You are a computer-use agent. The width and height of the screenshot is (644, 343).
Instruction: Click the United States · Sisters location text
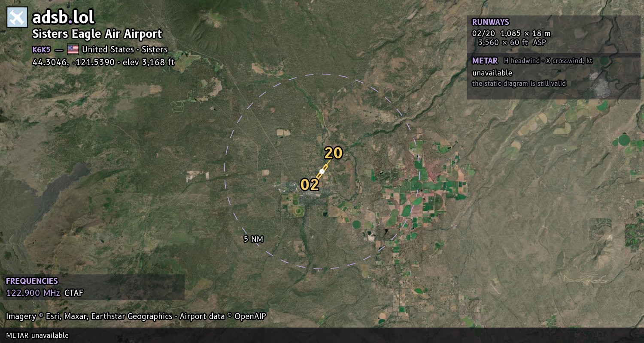pos(125,49)
